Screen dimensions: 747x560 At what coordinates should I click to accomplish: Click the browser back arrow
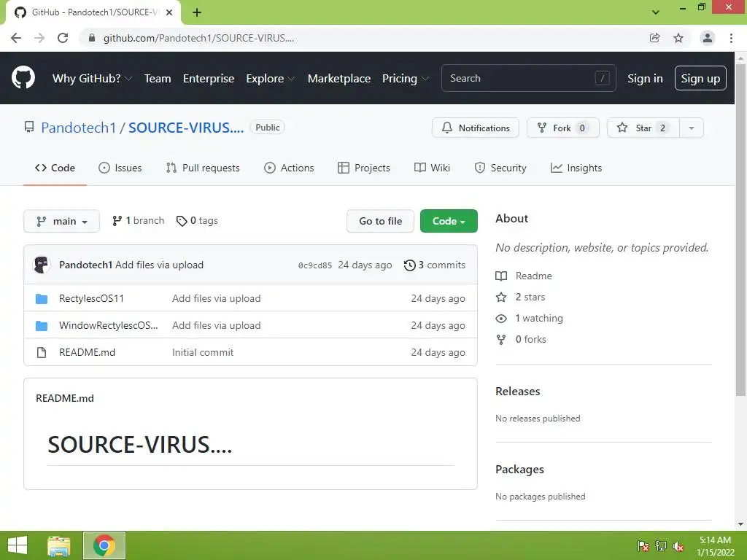(x=16, y=38)
